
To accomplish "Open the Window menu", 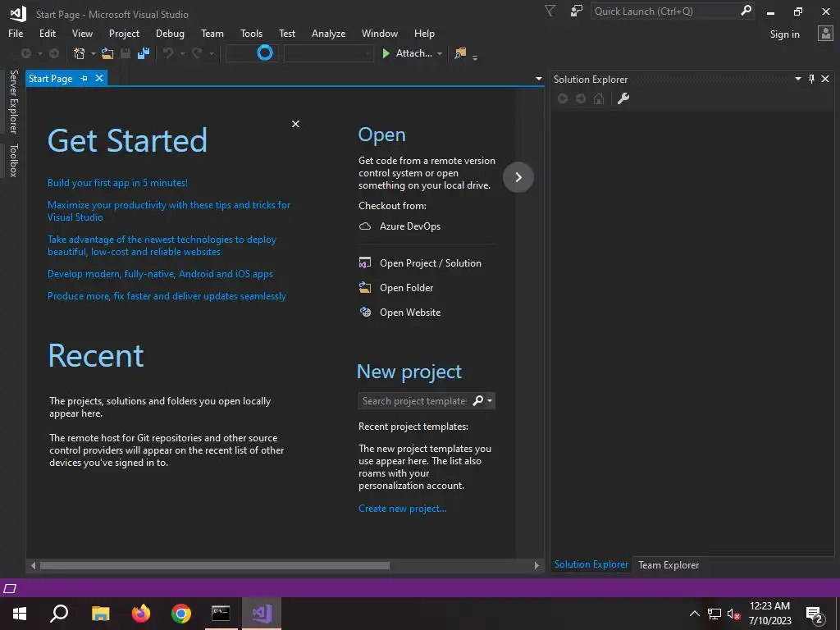I will (379, 33).
